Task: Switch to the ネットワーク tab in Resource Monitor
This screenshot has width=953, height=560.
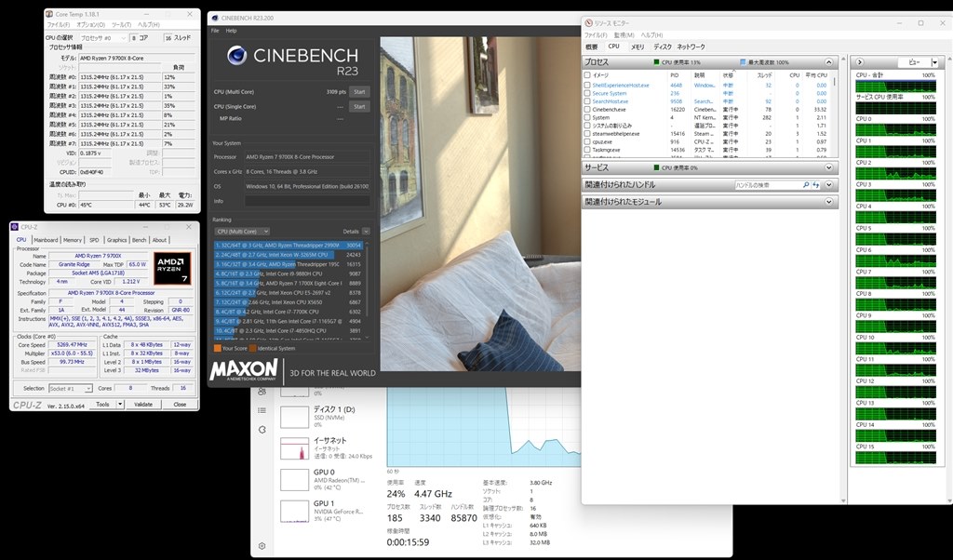Action: 691,47
